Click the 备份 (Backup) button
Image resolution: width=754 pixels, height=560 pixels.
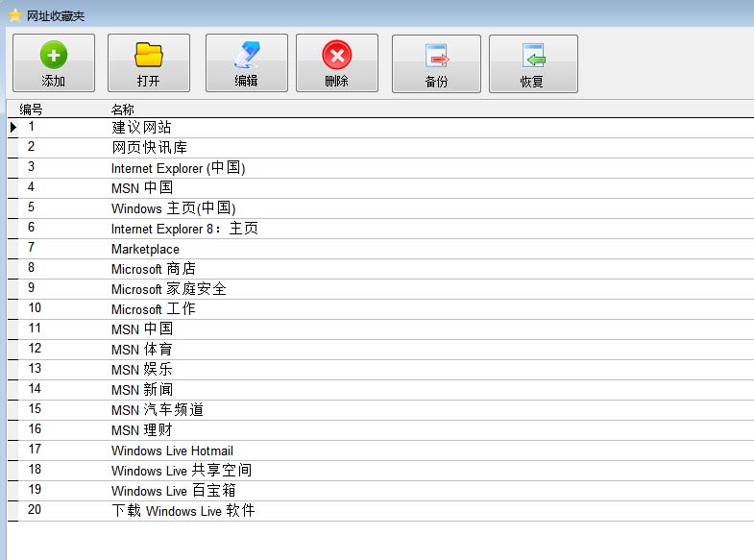coord(436,63)
